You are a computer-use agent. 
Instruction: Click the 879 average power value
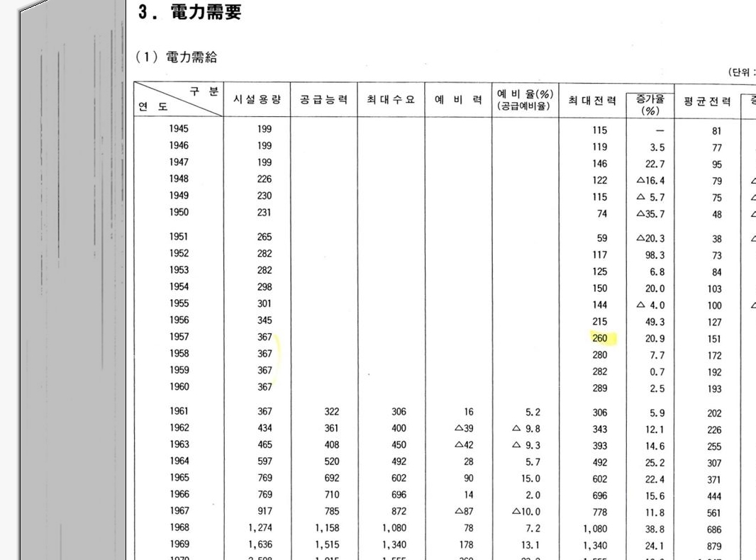click(x=713, y=547)
